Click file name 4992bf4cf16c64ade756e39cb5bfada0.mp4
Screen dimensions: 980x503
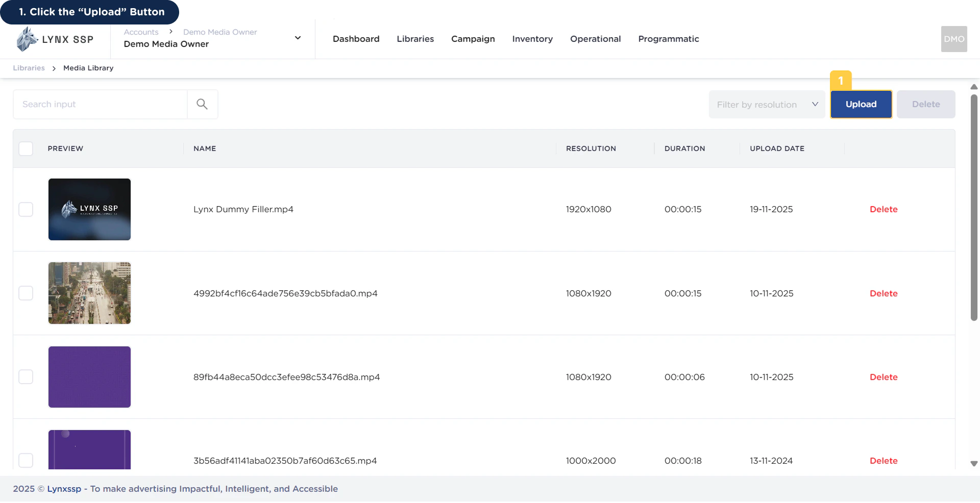click(285, 293)
